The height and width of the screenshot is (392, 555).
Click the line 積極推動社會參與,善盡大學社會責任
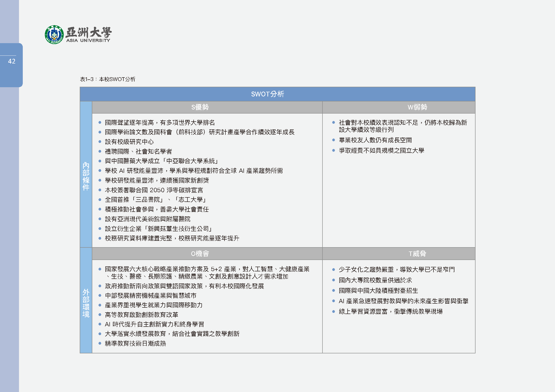157,209
